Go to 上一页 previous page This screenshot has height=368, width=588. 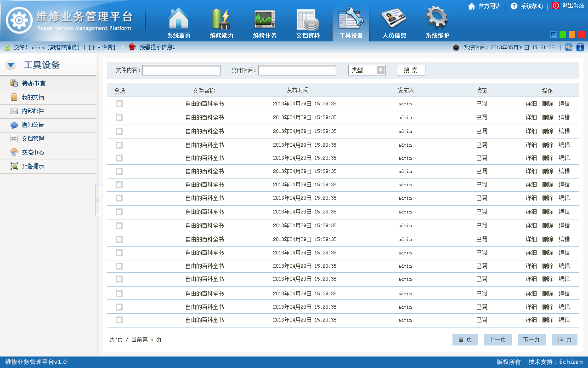[498, 339]
